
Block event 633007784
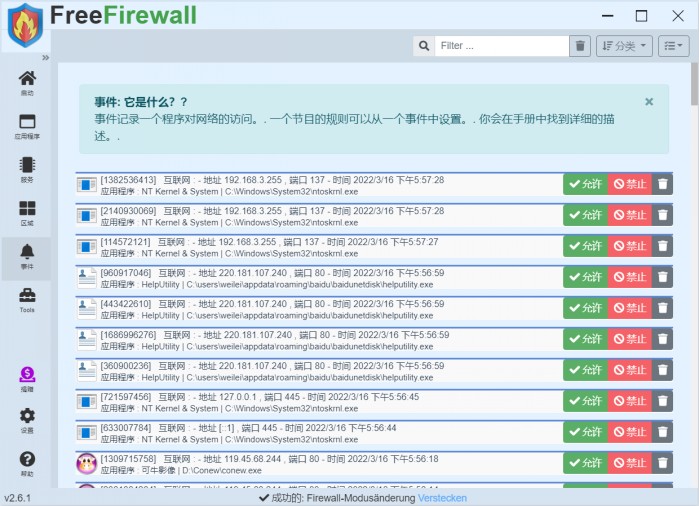[x=629, y=432]
